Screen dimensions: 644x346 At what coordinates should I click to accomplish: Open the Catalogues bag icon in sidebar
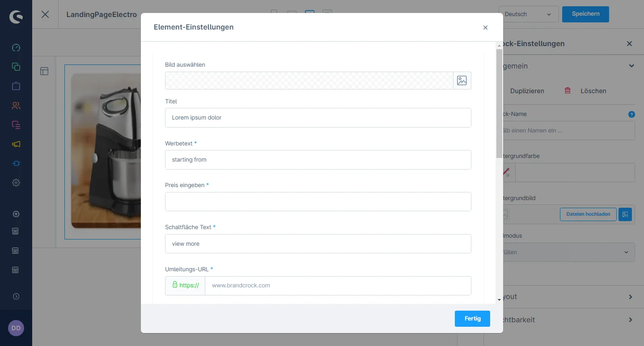(x=16, y=86)
